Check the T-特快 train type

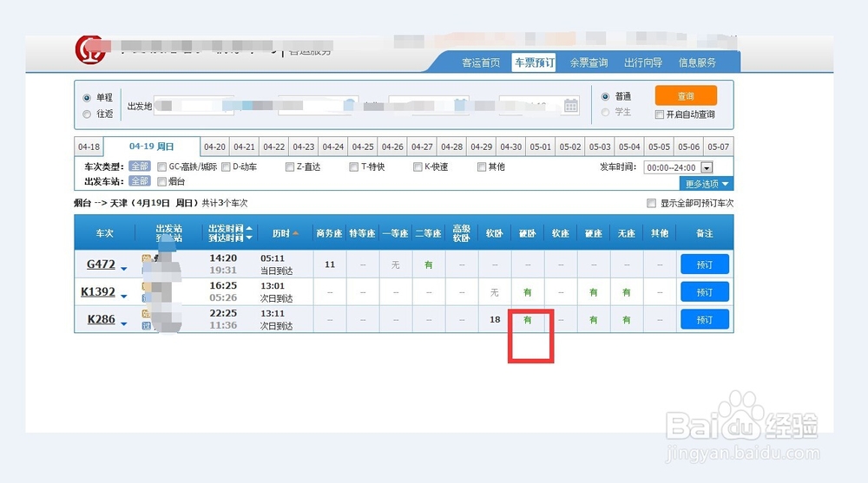click(x=354, y=167)
